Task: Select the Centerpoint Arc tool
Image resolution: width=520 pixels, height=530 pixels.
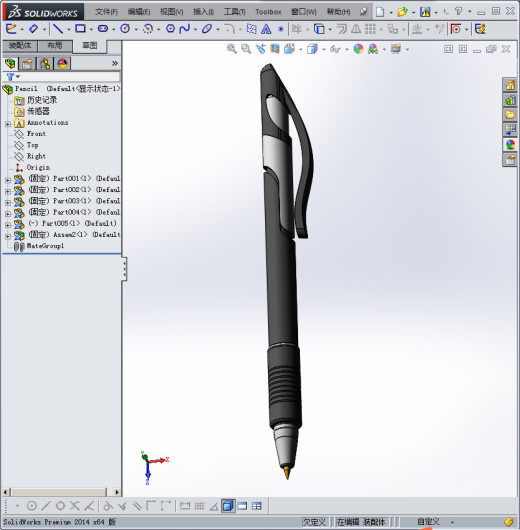Action: [148, 29]
